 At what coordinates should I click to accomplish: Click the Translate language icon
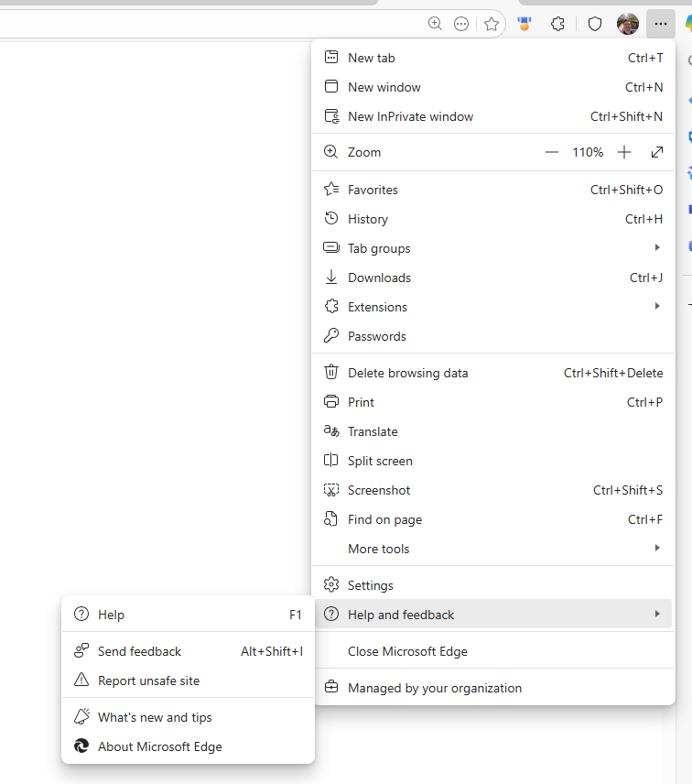[x=331, y=430]
